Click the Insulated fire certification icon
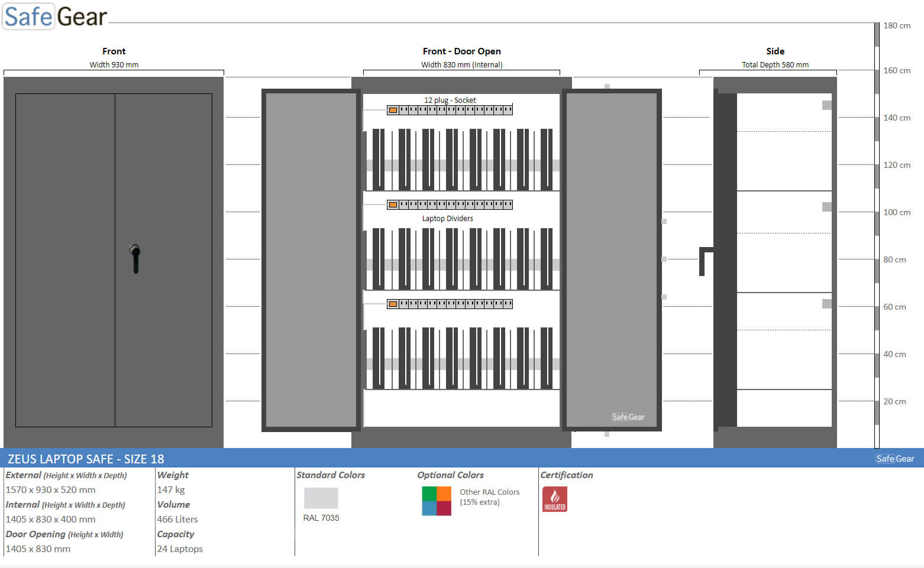This screenshot has height=568, width=924. click(555, 499)
